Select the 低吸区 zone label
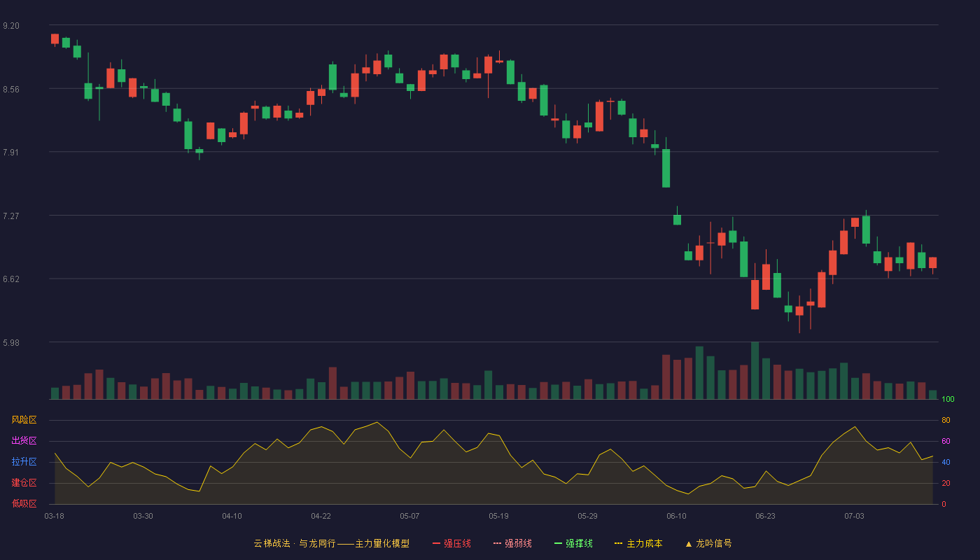 click(x=24, y=503)
